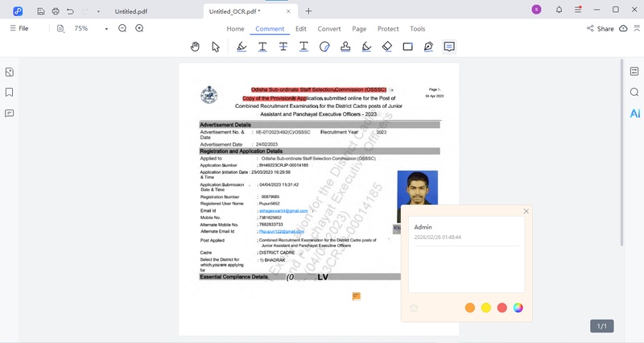Click the 1/1 page indicator
This screenshot has height=343, width=644.
601,326
